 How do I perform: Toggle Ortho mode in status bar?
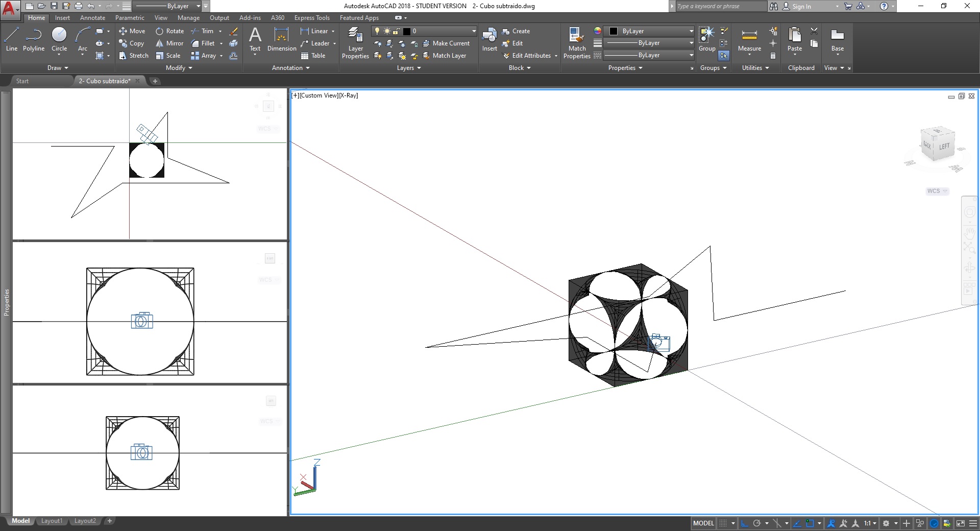[x=745, y=523]
